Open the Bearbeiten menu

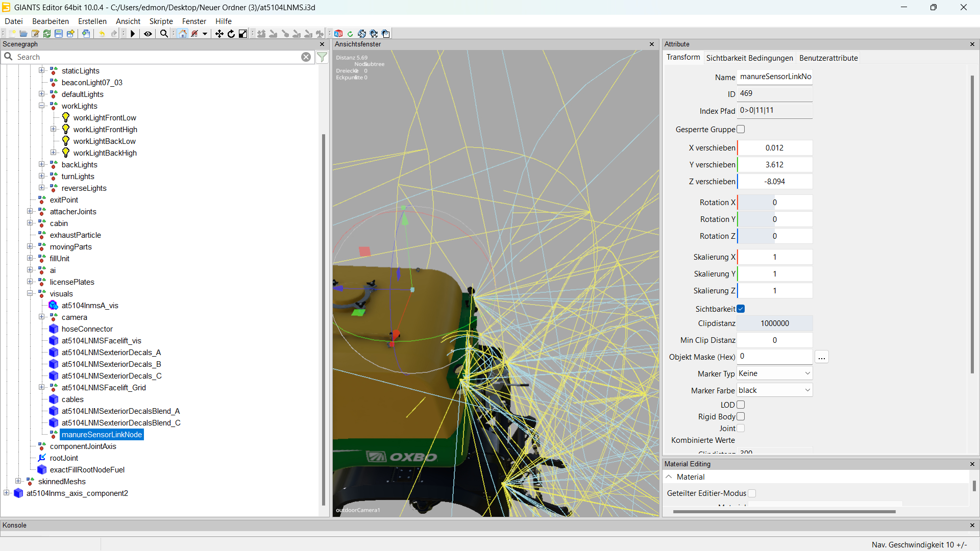tap(51, 21)
